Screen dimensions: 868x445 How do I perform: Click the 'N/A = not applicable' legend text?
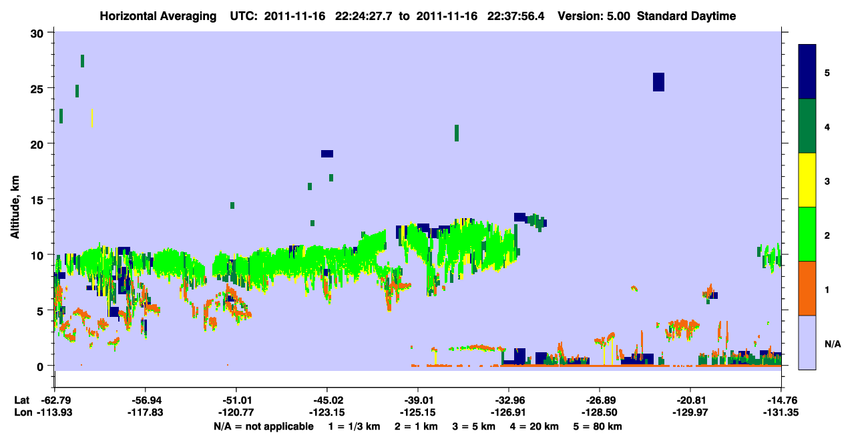263,426
